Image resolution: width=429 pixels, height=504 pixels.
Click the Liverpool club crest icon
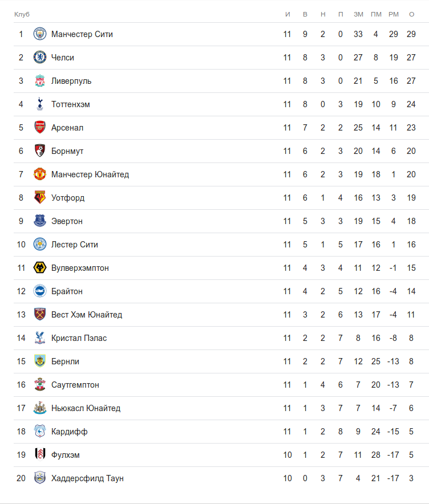[39, 81]
